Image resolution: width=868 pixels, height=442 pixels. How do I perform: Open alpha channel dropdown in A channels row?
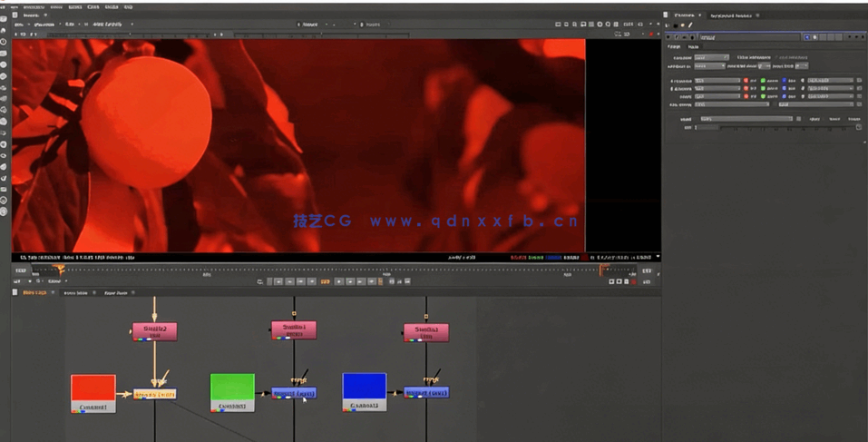coord(830,81)
